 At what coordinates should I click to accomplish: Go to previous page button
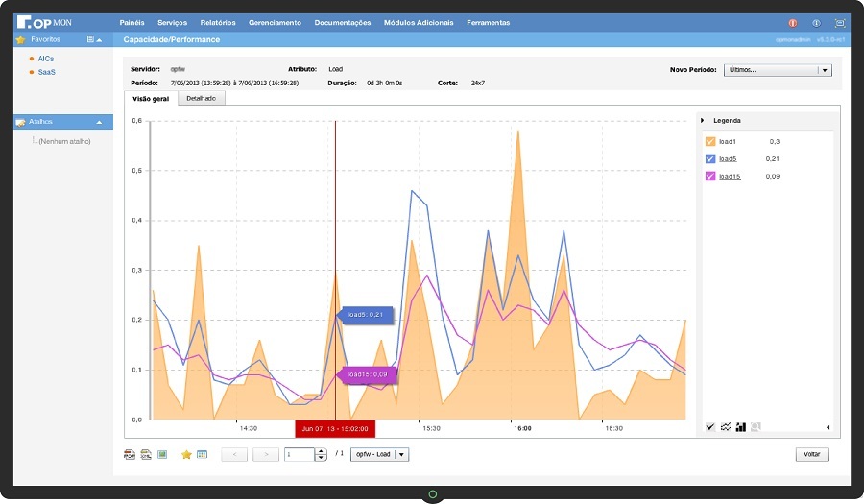point(235,454)
